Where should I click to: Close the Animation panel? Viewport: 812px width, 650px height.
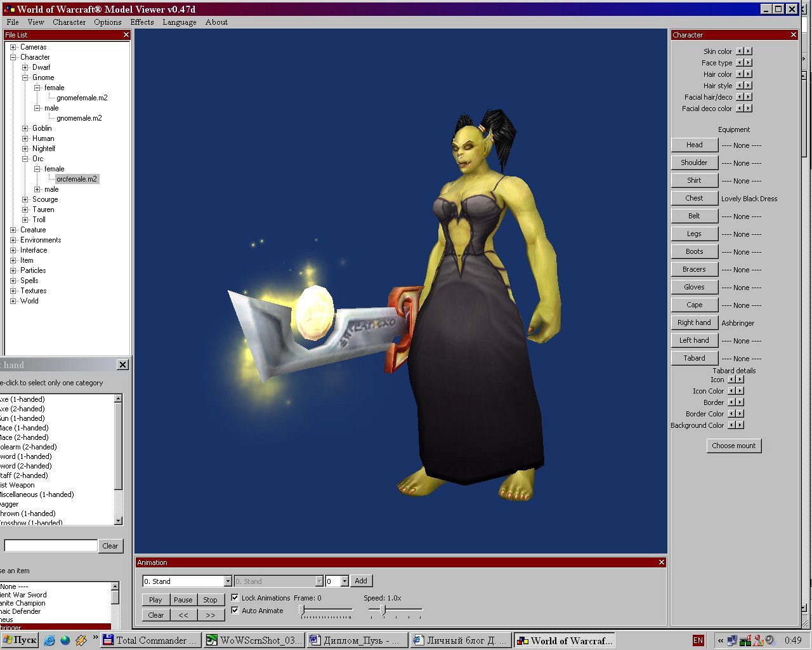(x=662, y=562)
